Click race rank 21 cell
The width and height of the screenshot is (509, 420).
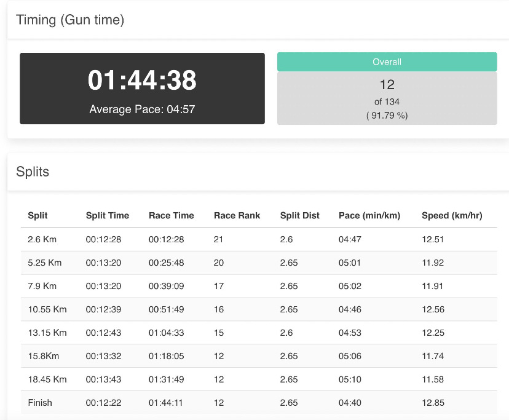coord(218,239)
